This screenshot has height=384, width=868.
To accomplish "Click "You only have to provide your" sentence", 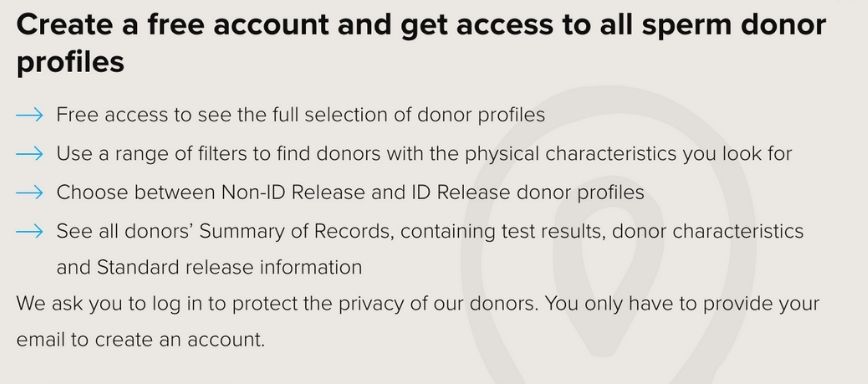I will tap(682, 304).
